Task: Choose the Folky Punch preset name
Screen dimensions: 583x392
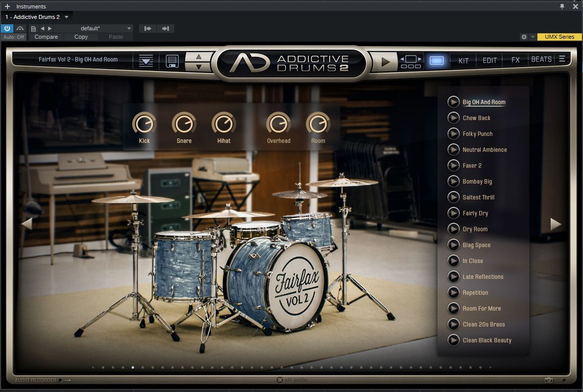Action: 477,134
